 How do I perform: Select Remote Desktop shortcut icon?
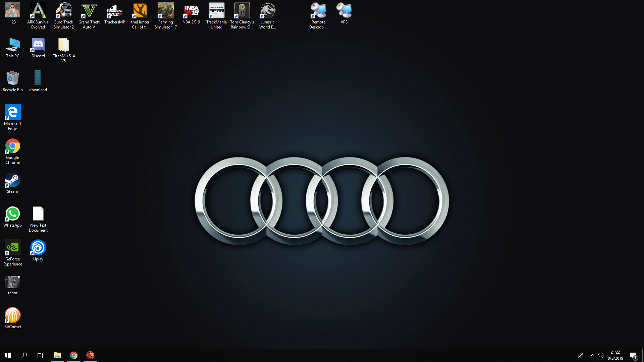(x=319, y=16)
